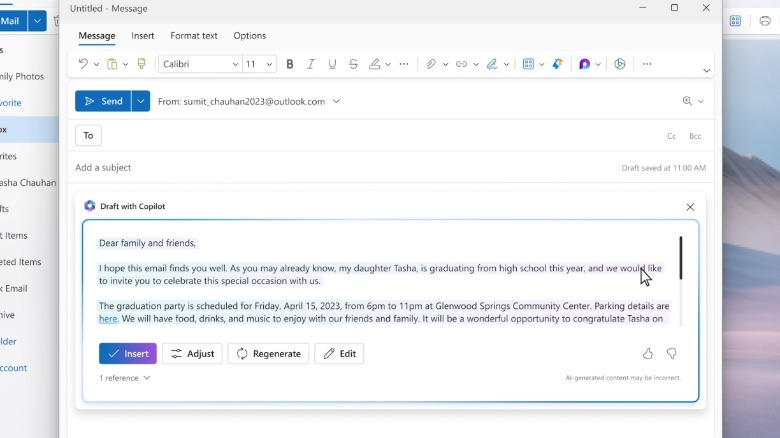Give thumbs down feedback on draft

coord(672,353)
